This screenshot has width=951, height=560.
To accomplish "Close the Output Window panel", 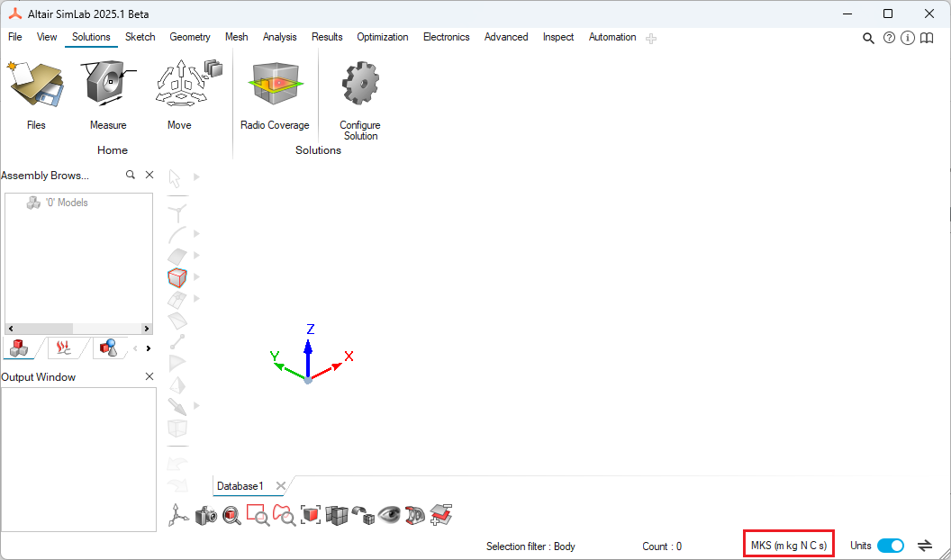I will [149, 376].
